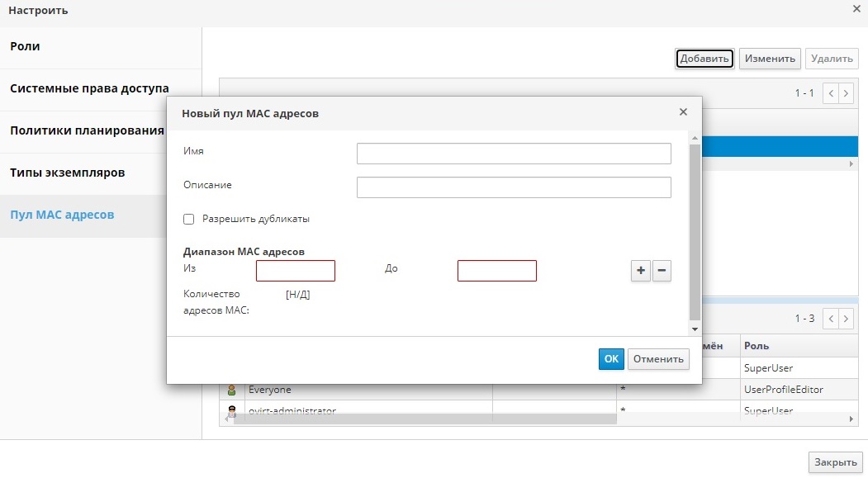The image size is (868, 478).
Task: Close the Новый пул MAC адресов dialog
Action: pyautogui.click(x=683, y=112)
